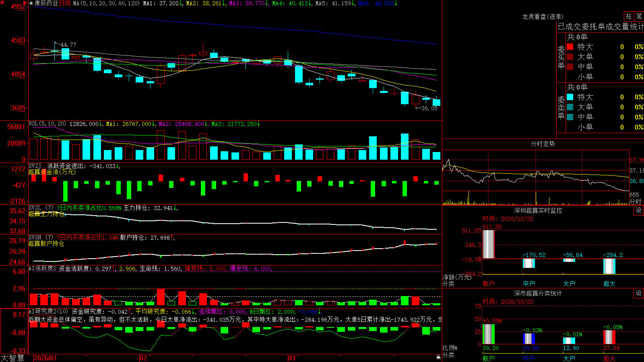The image size is (644, 362).
Task: Switch 龙虎看盘 to 柱 view
Action: pos(629,16)
